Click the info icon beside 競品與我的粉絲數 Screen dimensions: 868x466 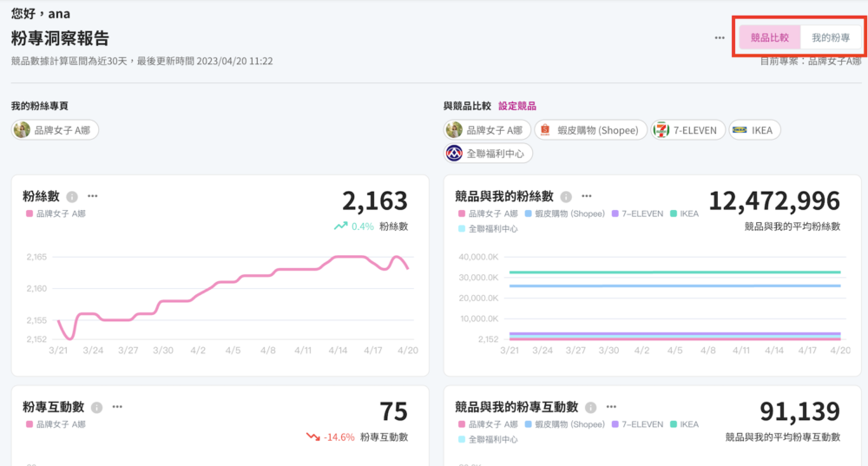[566, 197]
